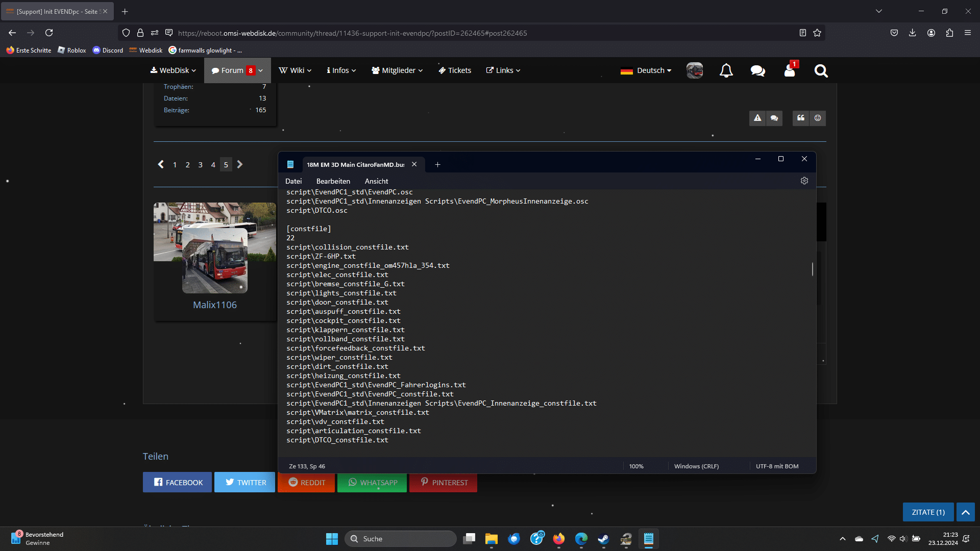Click the smiley reaction icon
The width and height of the screenshot is (980, 551).
coord(818,118)
